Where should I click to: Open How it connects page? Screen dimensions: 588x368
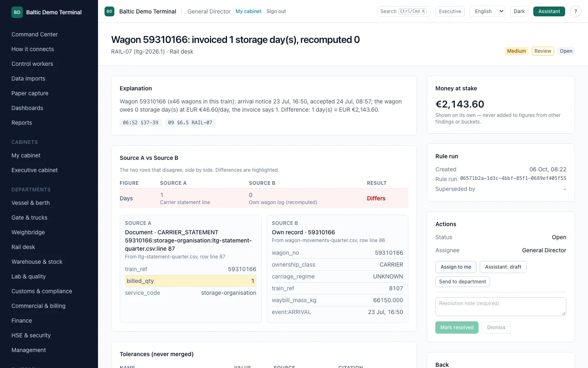point(33,49)
